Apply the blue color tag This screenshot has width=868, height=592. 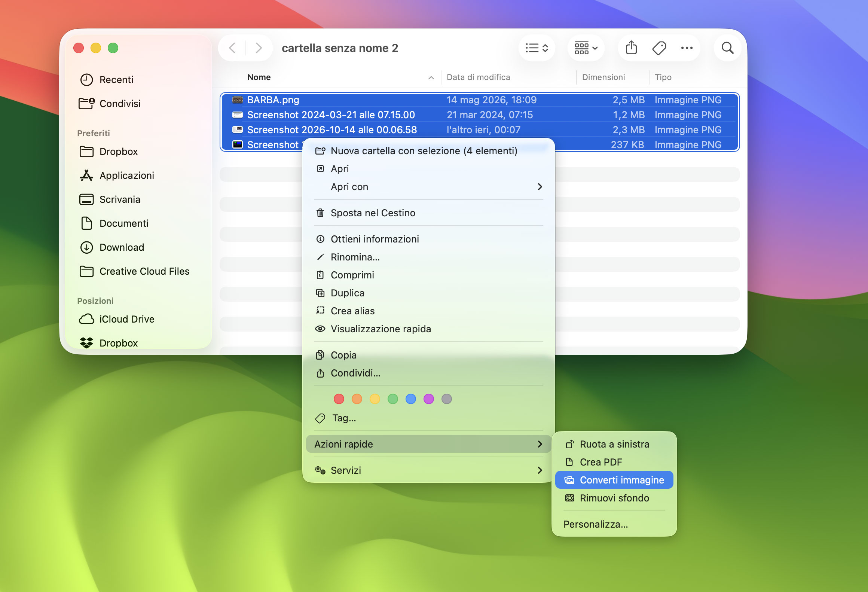pos(410,399)
